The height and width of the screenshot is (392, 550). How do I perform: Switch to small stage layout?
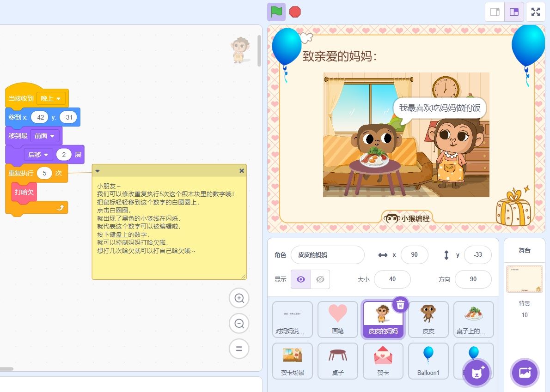495,12
